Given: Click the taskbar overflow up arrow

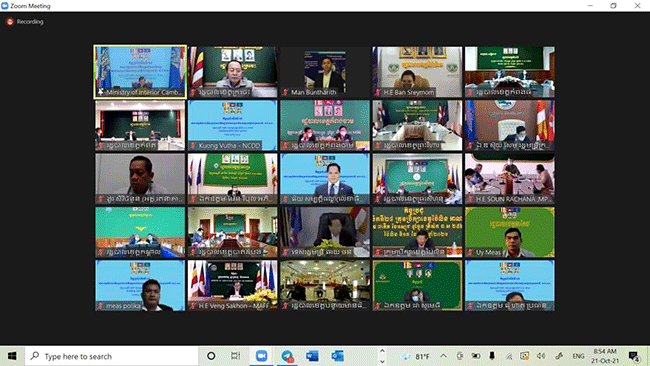Looking at the screenshot, I should [x=382, y=351].
